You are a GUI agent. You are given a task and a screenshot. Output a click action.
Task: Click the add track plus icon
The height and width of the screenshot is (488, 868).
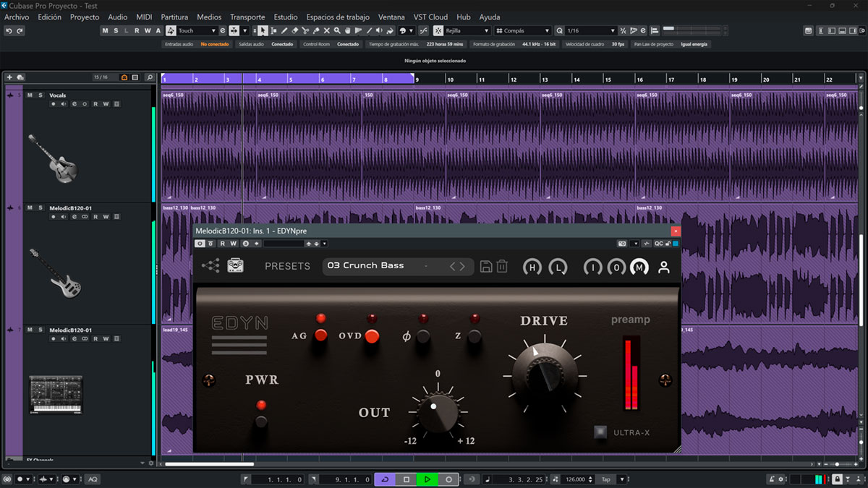(x=9, y=77)
